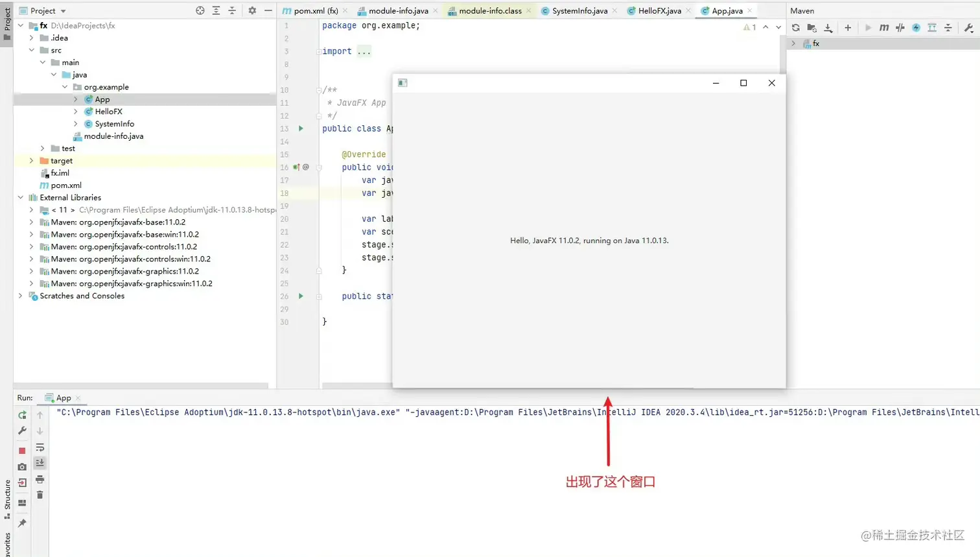Modify run configuration with wrench icon
The height and width of the screenshot is (557, 980).
point(22,431)
